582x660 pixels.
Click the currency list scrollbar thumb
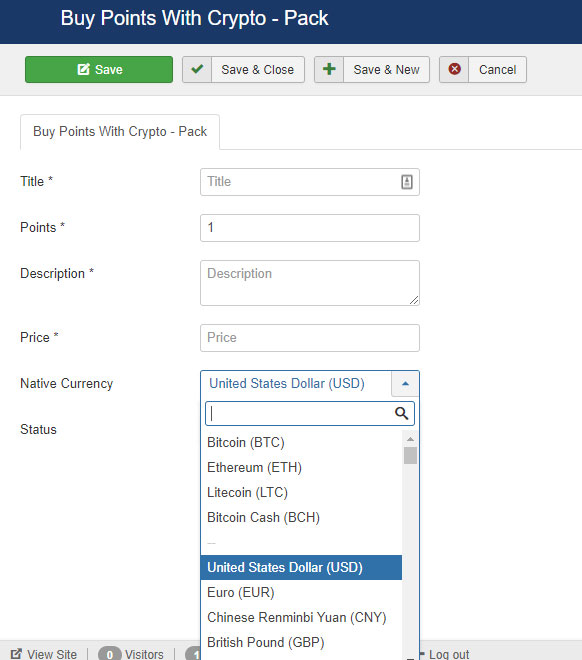coord(410,455)
